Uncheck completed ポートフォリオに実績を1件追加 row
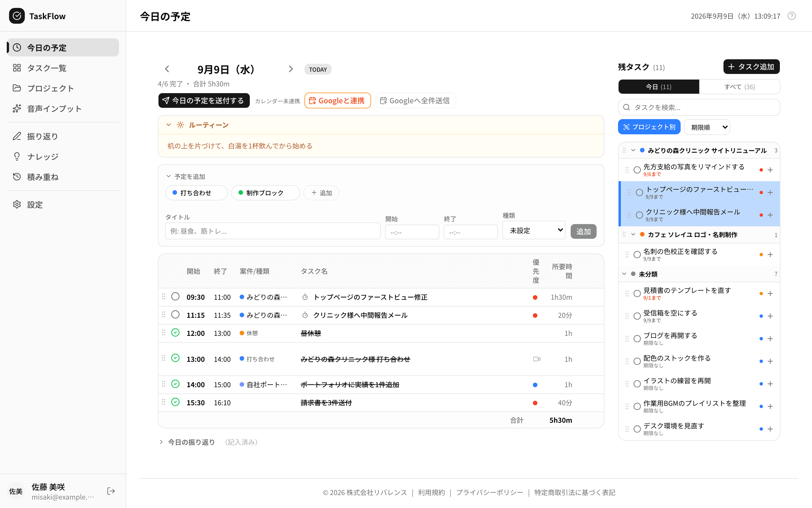This screenshot has width=812, height=508. tap(175, 384)
